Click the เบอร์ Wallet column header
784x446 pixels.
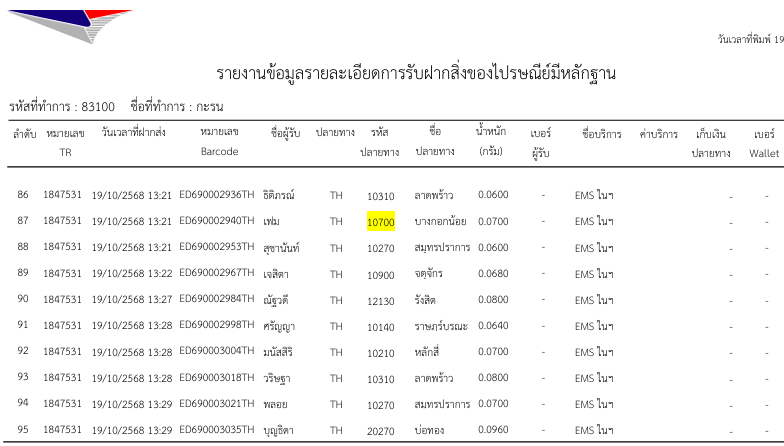tap(764, 144)
